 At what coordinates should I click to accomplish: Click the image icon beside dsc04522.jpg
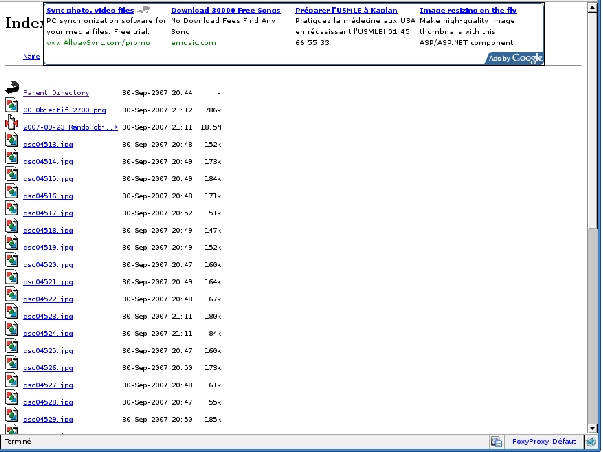[x=12, y=294]
